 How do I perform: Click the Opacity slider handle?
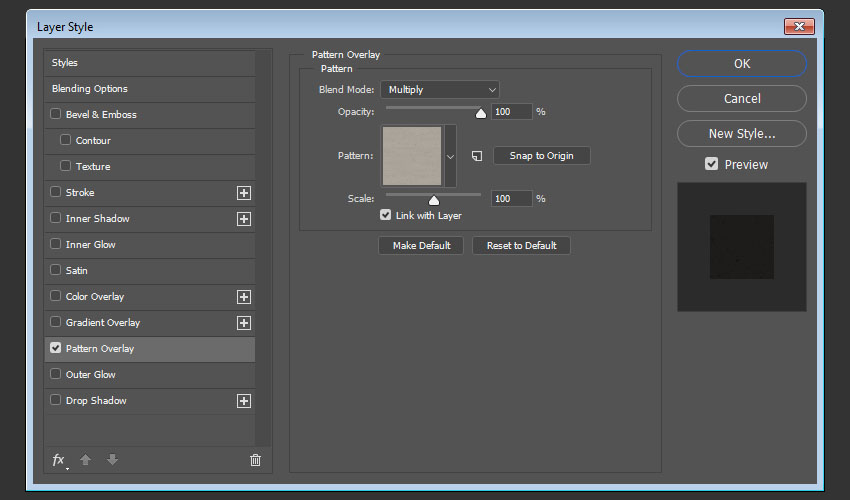coord(480,114)
